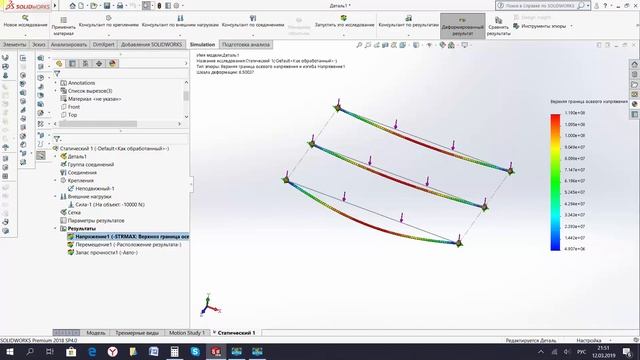
Task: Switch to the Элементы tab
Action: (x=15, y=44)
